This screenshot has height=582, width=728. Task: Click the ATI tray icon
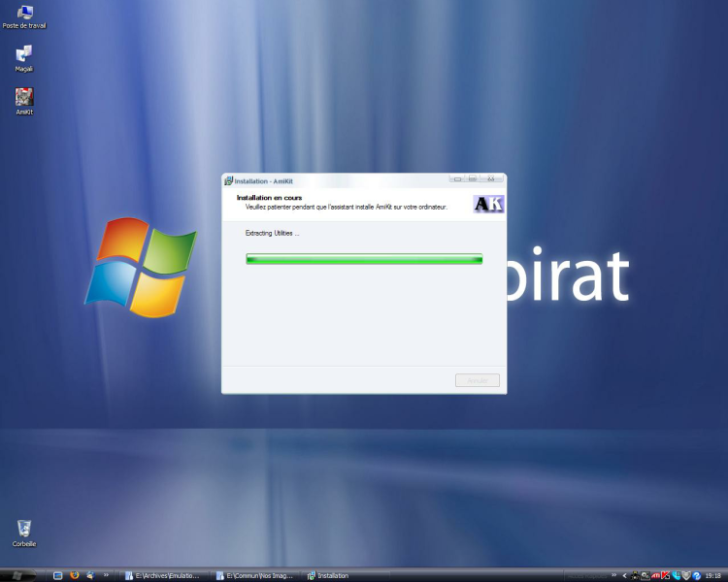(x=655, y=576)
